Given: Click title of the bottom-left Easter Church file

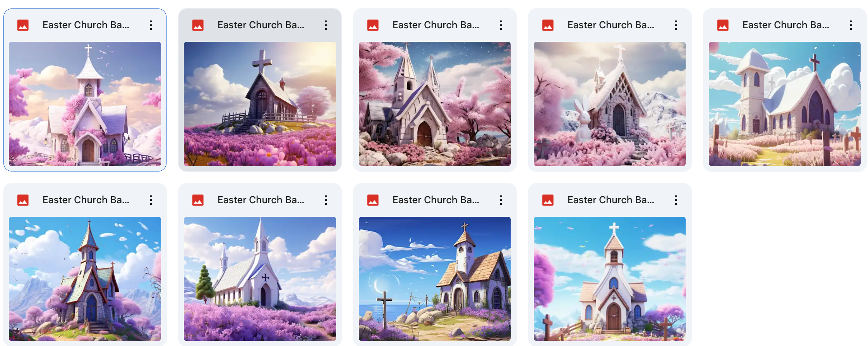Looking at the screenshot, I should point(86,200).
